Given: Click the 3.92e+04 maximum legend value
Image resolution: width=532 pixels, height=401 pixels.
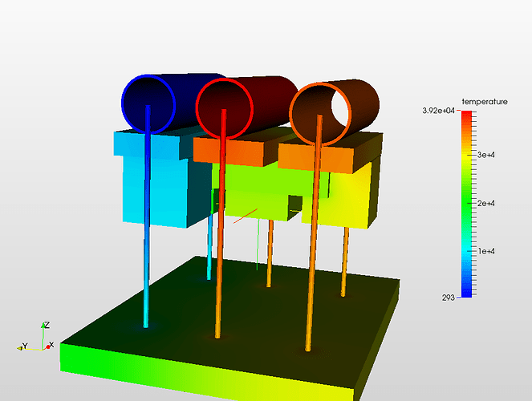Looking at the screenshot, I should tap(438, 111).
